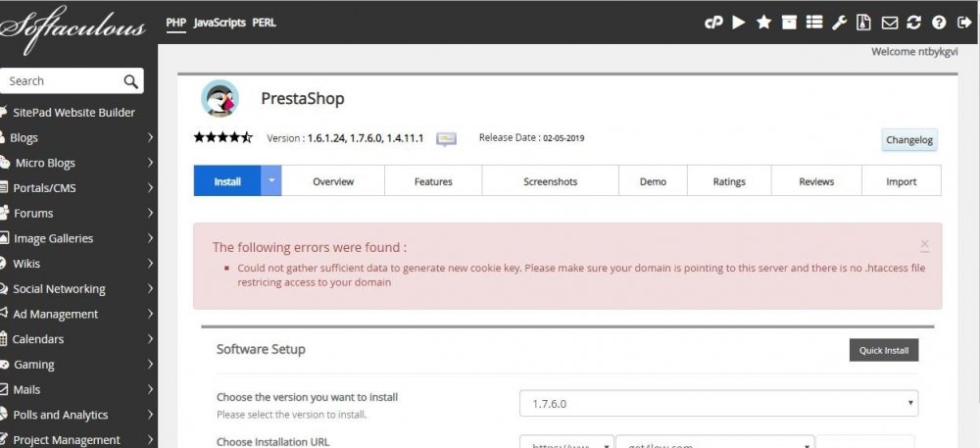
Task: Expand the Install button dropdown arrow
Action: [271, 181]
